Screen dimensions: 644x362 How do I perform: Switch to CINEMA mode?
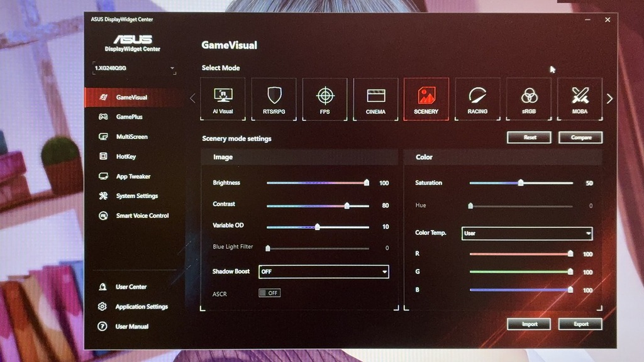coord(375,99)
